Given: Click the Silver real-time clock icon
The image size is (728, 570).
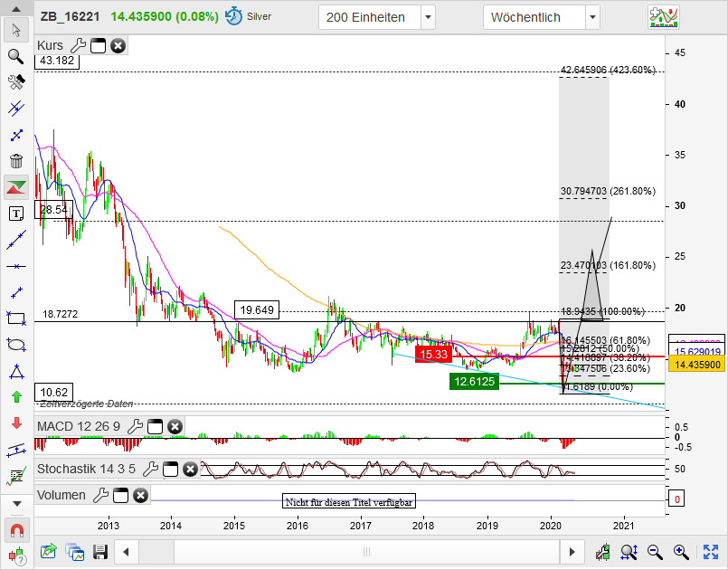Looking at the screenshot, I should 233,16.
